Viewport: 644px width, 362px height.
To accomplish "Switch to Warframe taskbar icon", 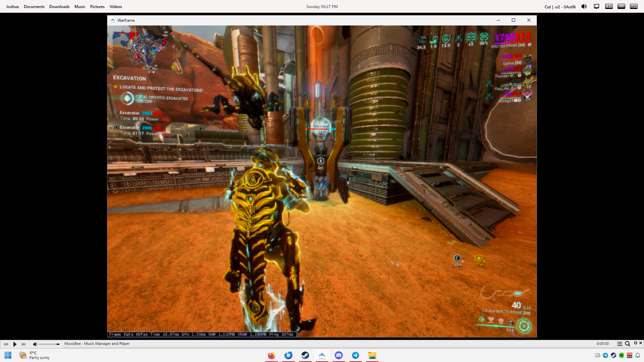I will click(322, 355).
